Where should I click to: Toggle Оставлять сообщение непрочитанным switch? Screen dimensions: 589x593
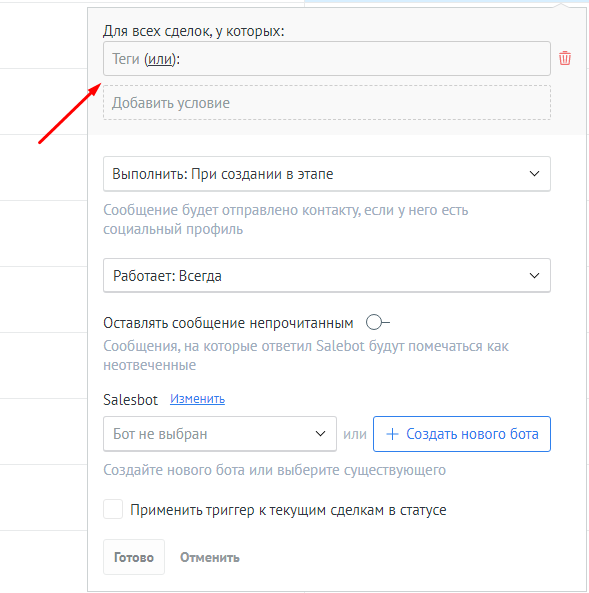click(x=378, y=323)
